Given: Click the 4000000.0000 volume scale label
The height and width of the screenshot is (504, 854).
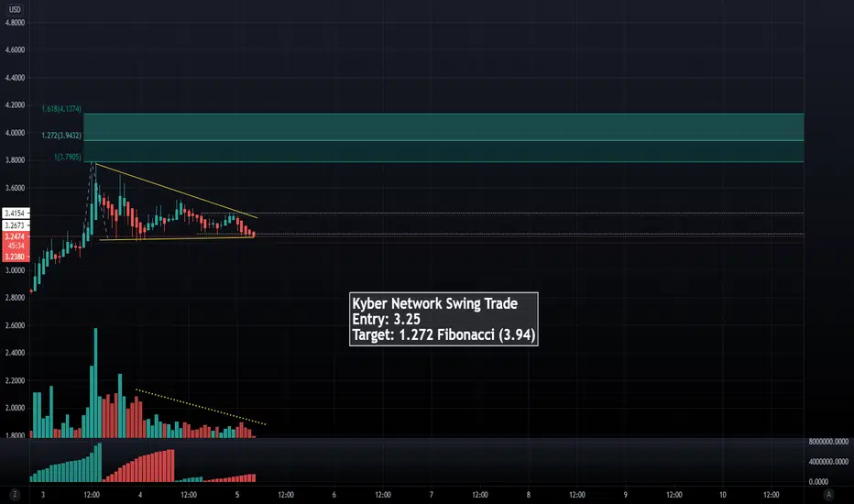Looking at the screenshot, I should 828,462.
